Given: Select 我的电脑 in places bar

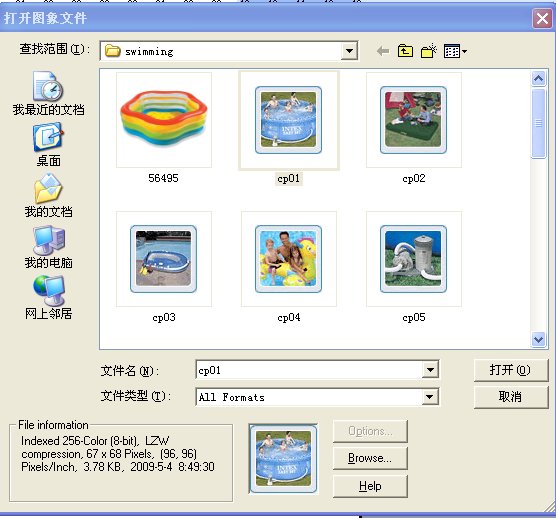Looking at the screenshot, I should pyautogui.click(x=48, y=247).
